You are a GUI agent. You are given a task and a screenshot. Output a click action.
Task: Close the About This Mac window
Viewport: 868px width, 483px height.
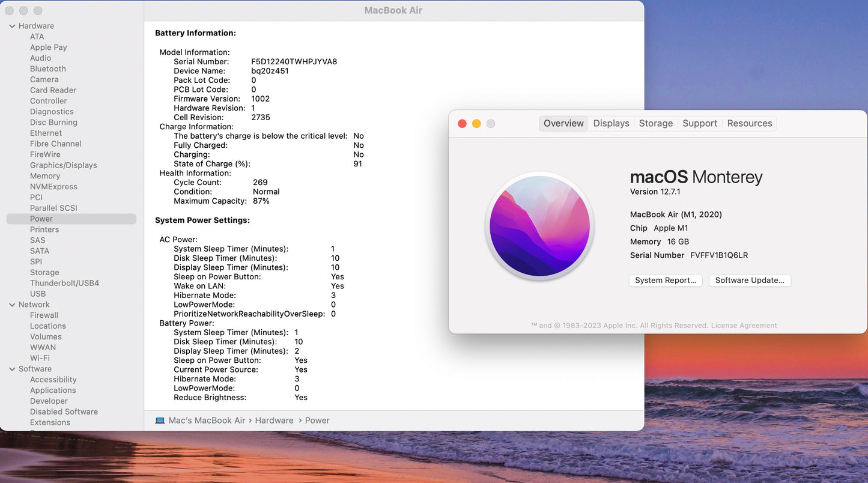(x=462, y=124)
